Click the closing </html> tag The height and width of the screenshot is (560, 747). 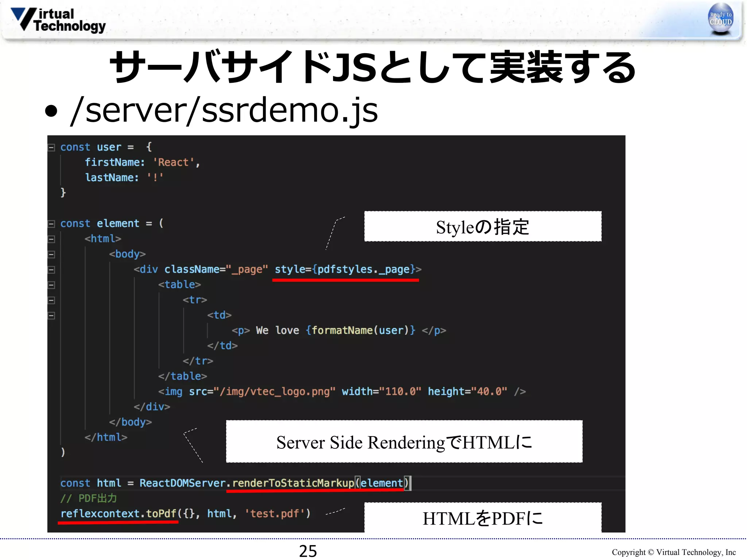[x=106, y=437]
